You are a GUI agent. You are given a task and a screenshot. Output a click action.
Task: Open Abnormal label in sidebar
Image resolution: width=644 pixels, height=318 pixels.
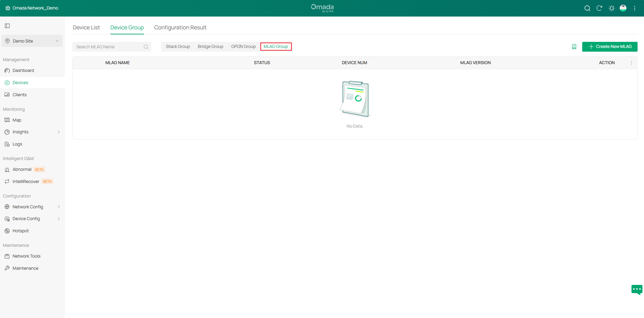(22, 169)
